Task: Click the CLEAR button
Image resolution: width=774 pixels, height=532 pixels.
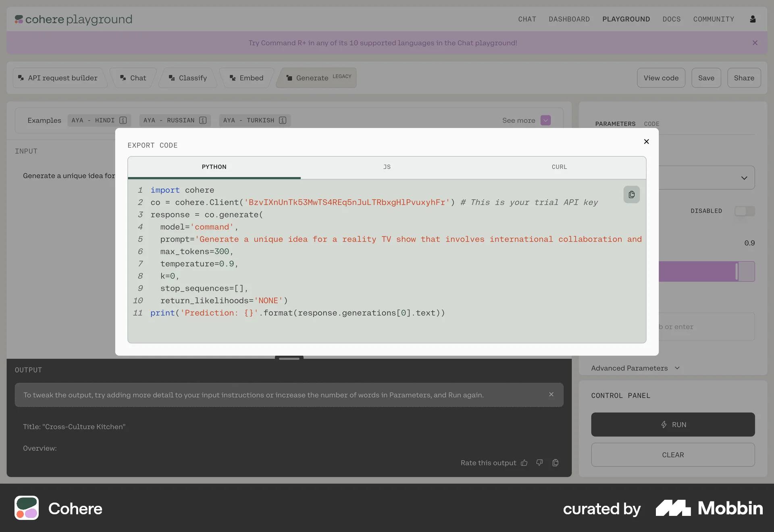Action: (x=673, y=455)
